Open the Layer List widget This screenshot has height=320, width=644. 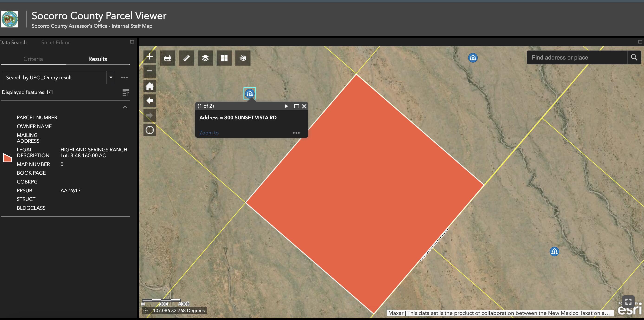click(205, 58)
